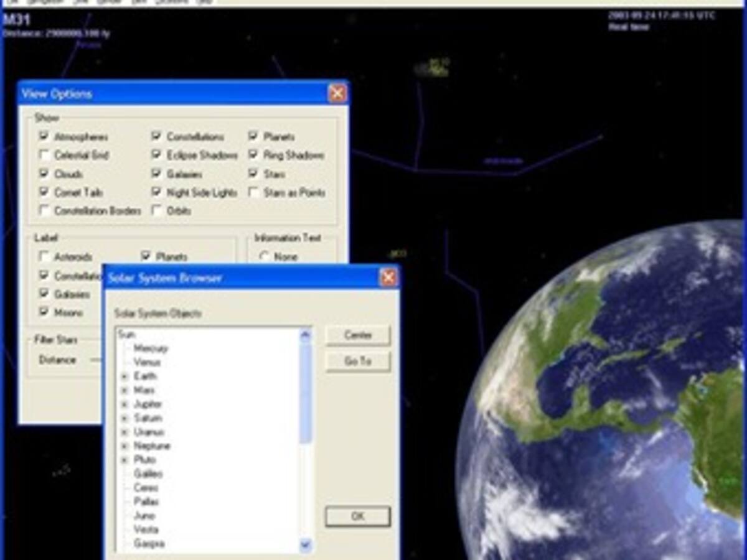Click the Center button
Screen dimensions: 747x560
358,335
